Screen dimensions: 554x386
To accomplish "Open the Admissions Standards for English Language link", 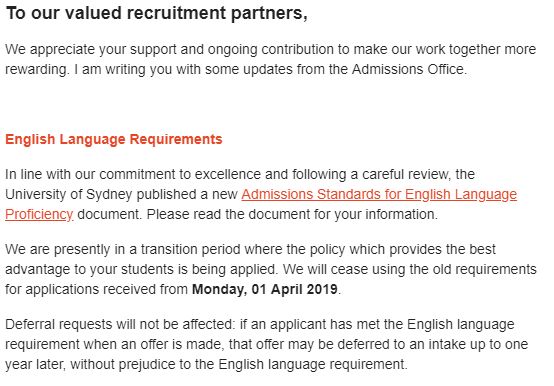I will pos(379,195).
